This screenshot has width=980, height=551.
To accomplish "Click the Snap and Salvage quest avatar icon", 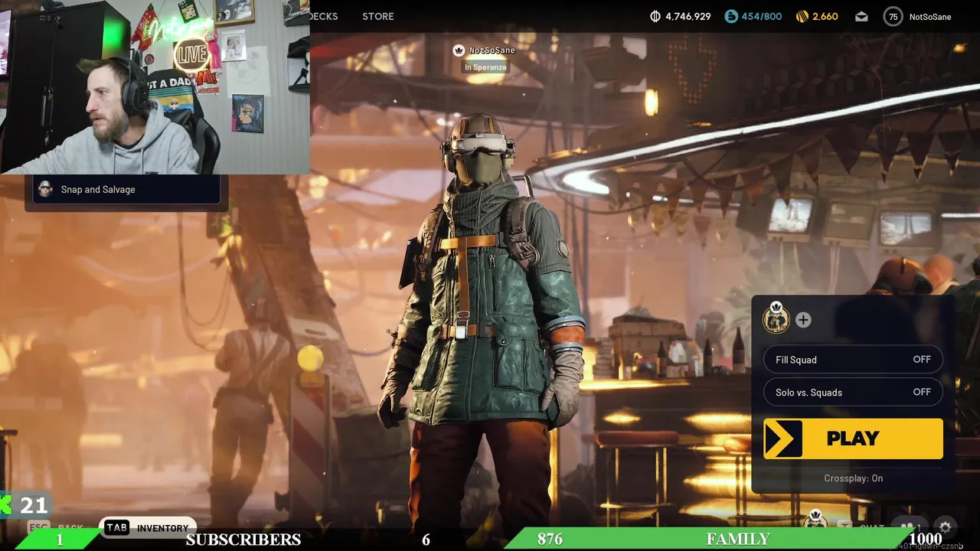I will 45,189.
